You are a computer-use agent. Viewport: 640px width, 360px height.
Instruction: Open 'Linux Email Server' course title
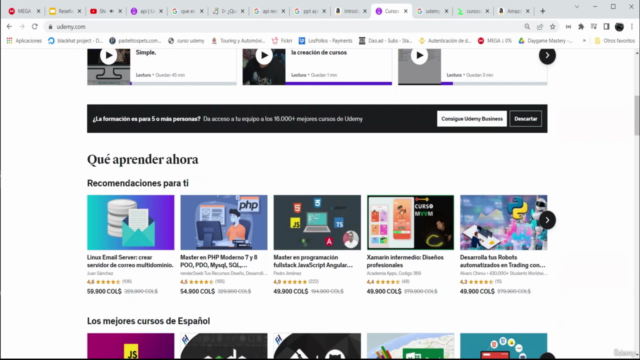[130, 261]
